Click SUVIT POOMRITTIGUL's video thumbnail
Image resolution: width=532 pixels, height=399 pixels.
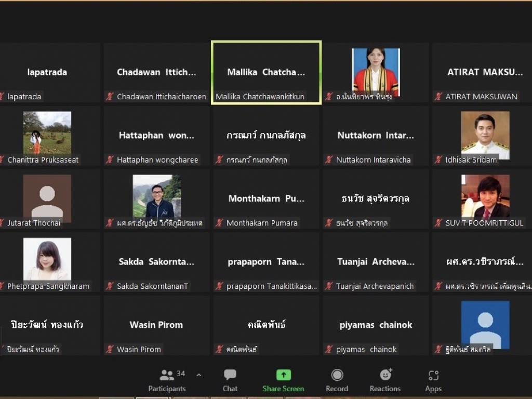click(x=485, y=196)
